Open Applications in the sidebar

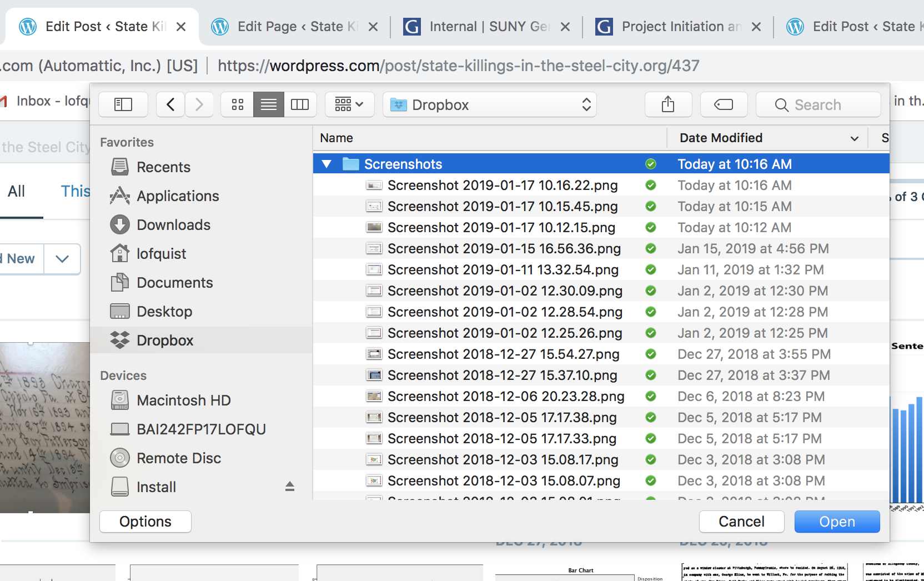[x=178, y=196]
